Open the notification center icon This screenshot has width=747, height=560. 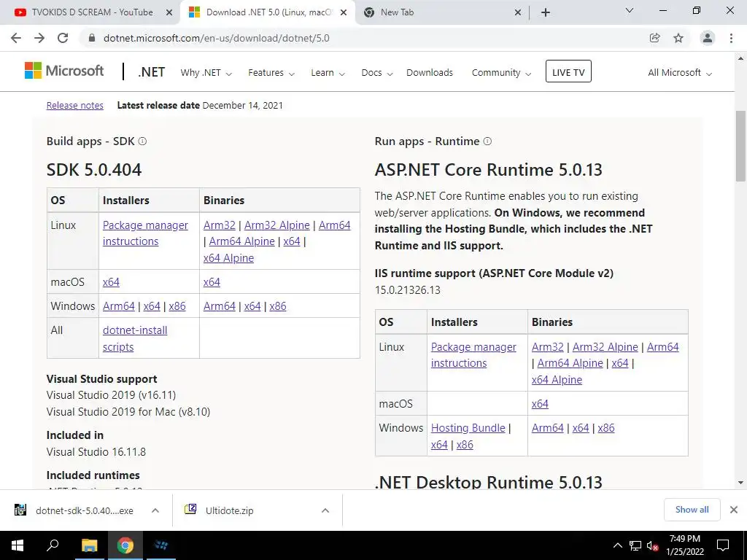tap(723, 545)
